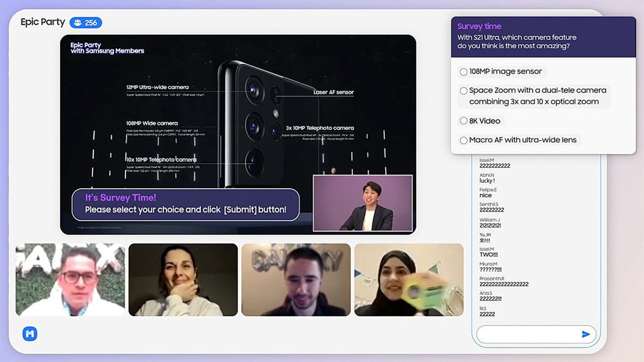This screenshot has width=644, height=362.
Task: Select video of woman wearing black hijab
Action: [409, 280]
